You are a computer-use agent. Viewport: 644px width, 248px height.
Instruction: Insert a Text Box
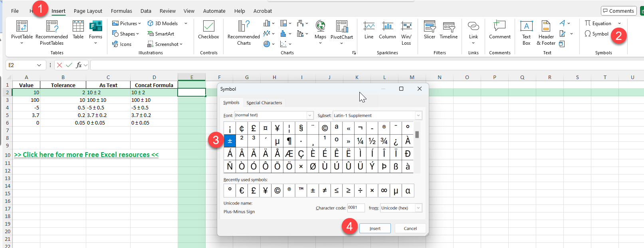(x=527, y=32)
